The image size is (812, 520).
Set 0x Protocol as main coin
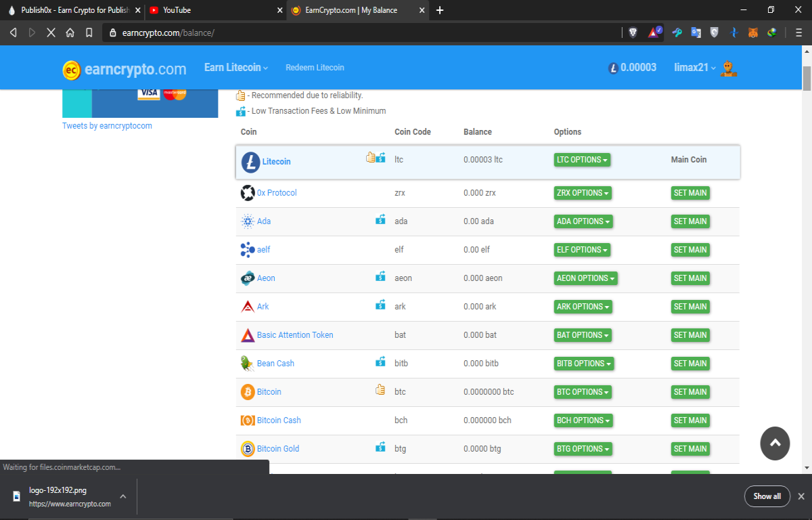690,193
